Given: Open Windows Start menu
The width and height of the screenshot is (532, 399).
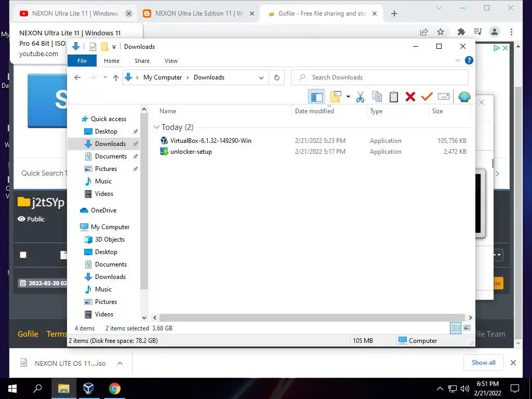Looking at the screenshot, I should coord(12,388).
